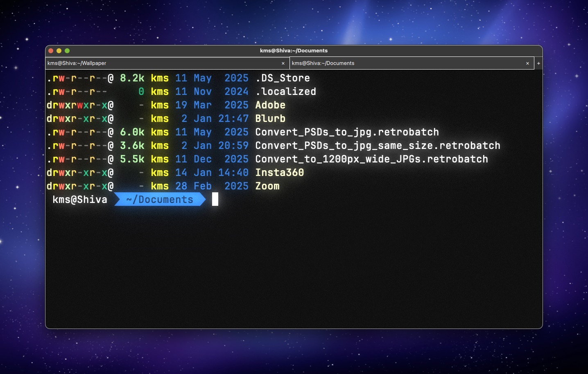Open a new tab with the plus button
The width and height of the screenshot is (588, 374).
point(538,63)
